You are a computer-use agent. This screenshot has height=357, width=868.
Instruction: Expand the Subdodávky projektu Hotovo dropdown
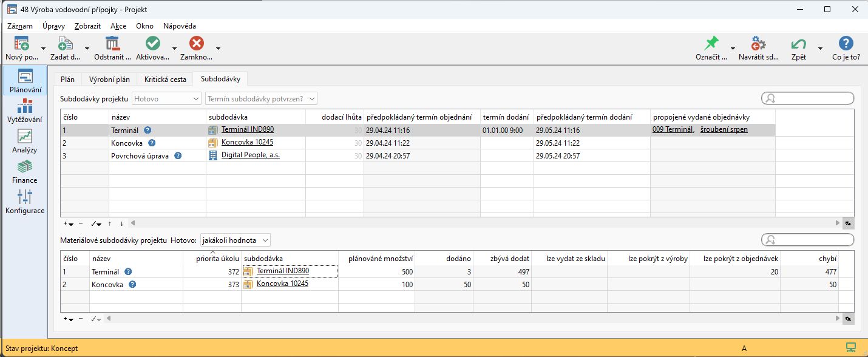coord(166,98)
